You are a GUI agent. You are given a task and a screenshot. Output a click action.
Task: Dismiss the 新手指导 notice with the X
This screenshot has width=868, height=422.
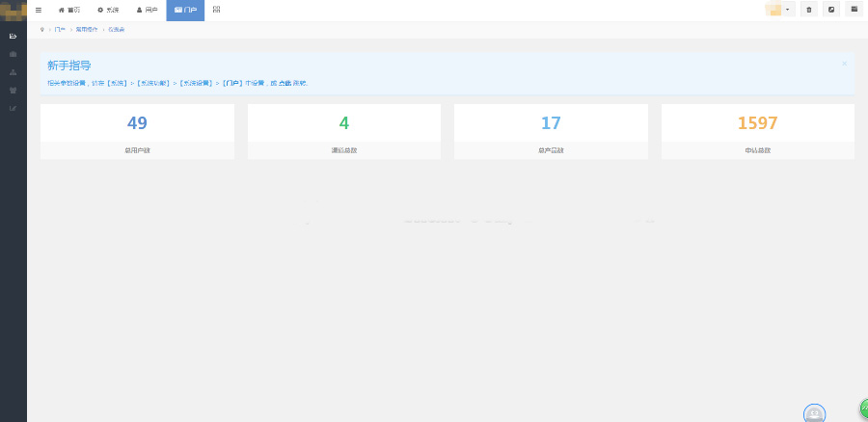click(844, 64)
